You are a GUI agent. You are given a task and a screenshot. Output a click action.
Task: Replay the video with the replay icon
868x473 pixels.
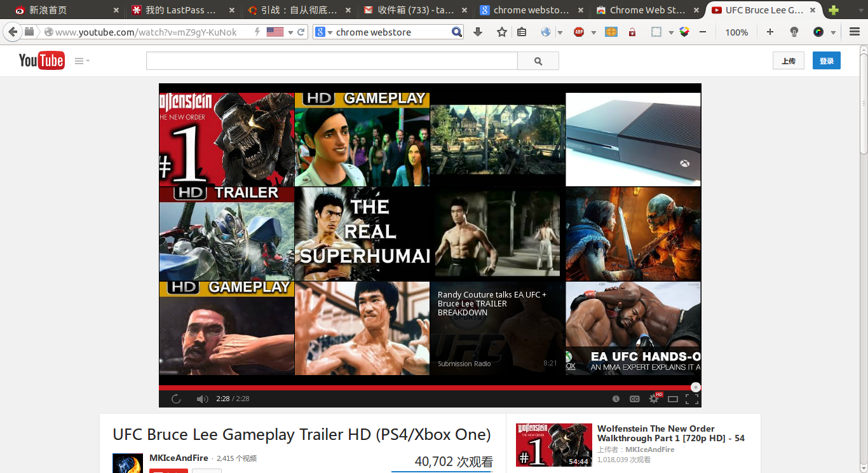click(x=176, y=399)
